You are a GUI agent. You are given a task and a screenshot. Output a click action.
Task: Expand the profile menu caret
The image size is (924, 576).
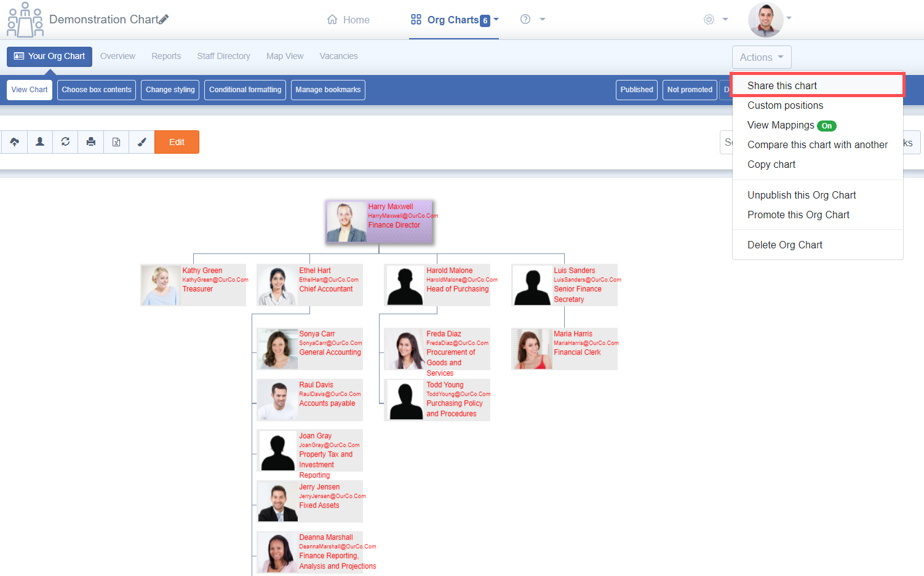click(x=789, y=18)
